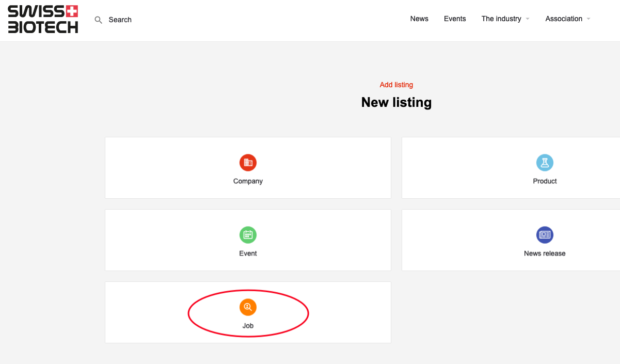Open The industry dropdown menu
Screen dimensions: 620x364
point(501,19)
